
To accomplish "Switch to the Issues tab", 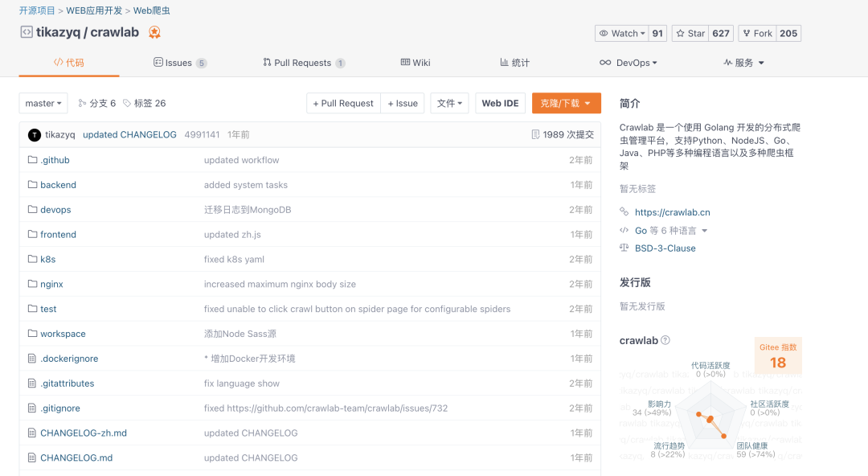I will 178,63.
